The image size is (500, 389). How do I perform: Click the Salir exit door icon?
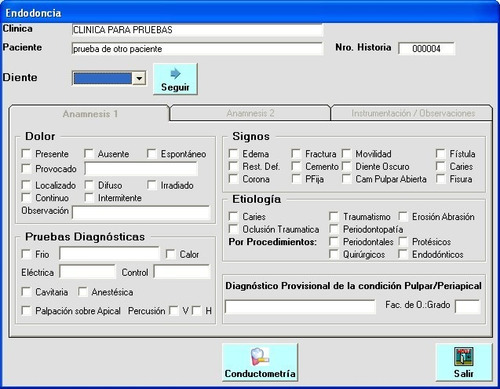point(464,357)
